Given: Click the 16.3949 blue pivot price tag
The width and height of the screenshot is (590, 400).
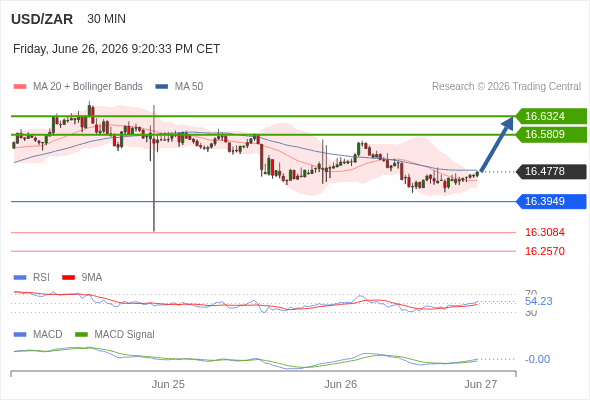Looking at the screenshot, I should pyautogui.click(x=551, y=201).
